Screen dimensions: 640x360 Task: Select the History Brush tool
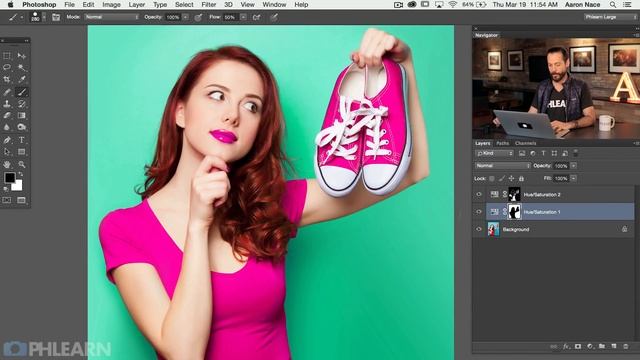click(x=22, y=104)
